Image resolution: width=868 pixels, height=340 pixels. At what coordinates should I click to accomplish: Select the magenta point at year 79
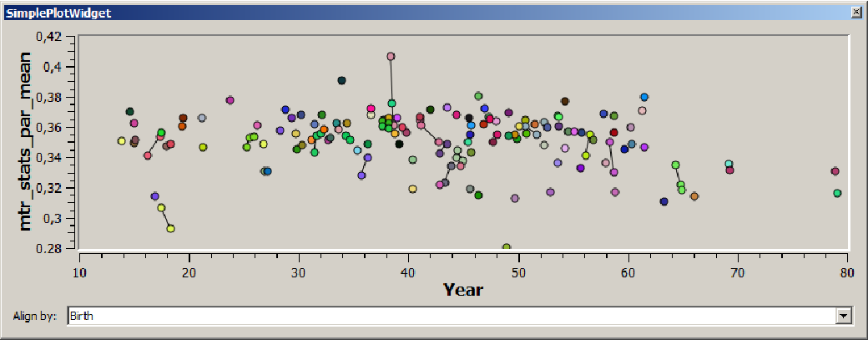835,171
